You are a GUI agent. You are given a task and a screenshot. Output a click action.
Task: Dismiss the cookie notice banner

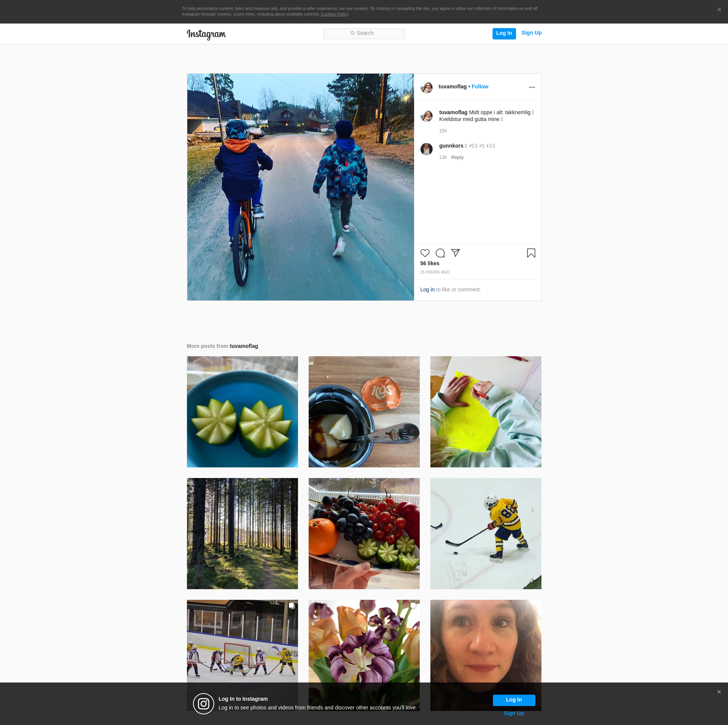pyautogui.click(x=719, y=10)
